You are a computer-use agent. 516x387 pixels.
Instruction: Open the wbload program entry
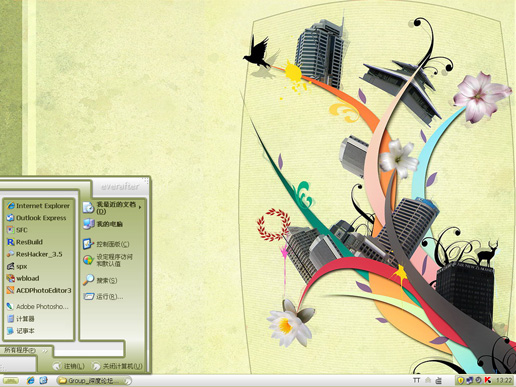[23, 278]
